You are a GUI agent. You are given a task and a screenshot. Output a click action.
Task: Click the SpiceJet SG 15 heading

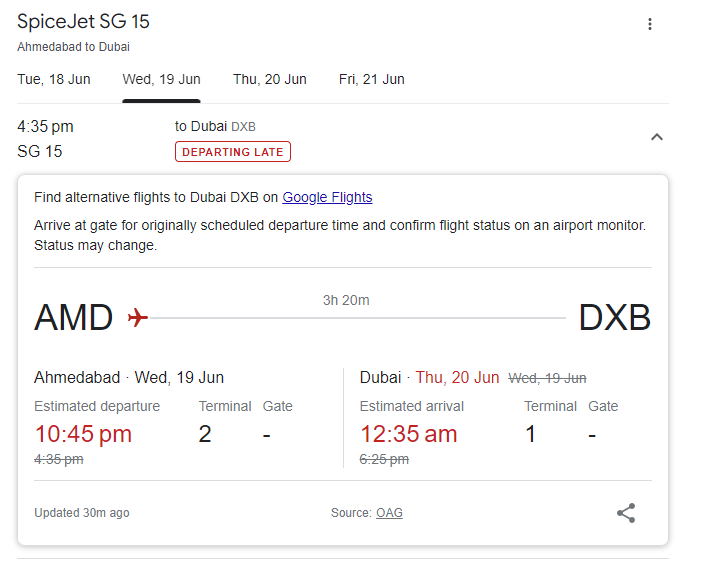coord(83,22)
